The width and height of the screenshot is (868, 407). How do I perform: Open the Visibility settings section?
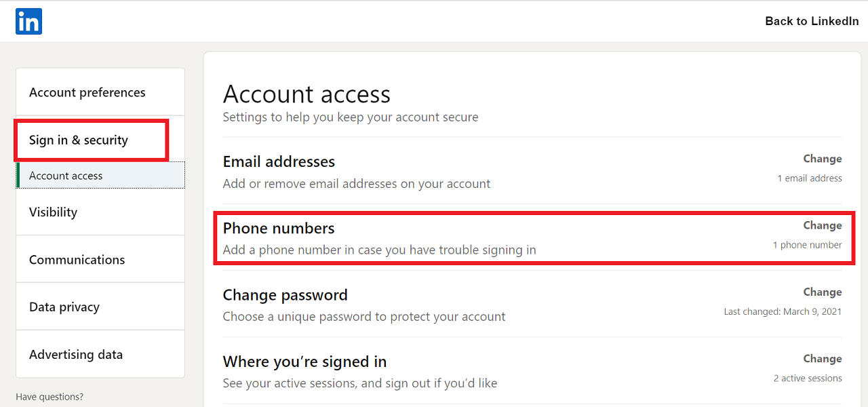53,212
